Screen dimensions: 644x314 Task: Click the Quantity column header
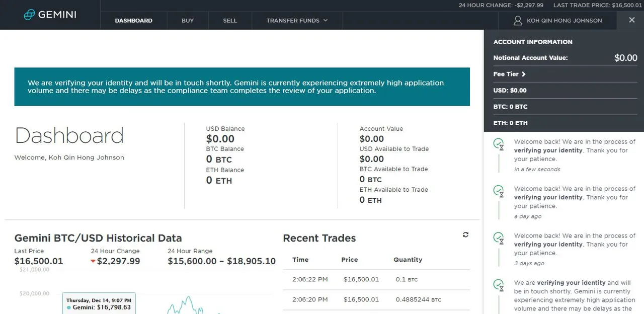408,260
